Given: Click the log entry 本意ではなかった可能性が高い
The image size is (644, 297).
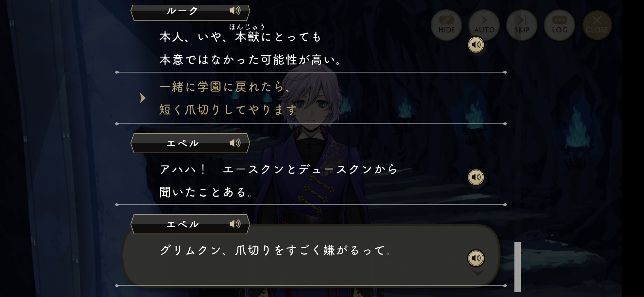Looking at the screenshot, I should click(x=250, y=60).
